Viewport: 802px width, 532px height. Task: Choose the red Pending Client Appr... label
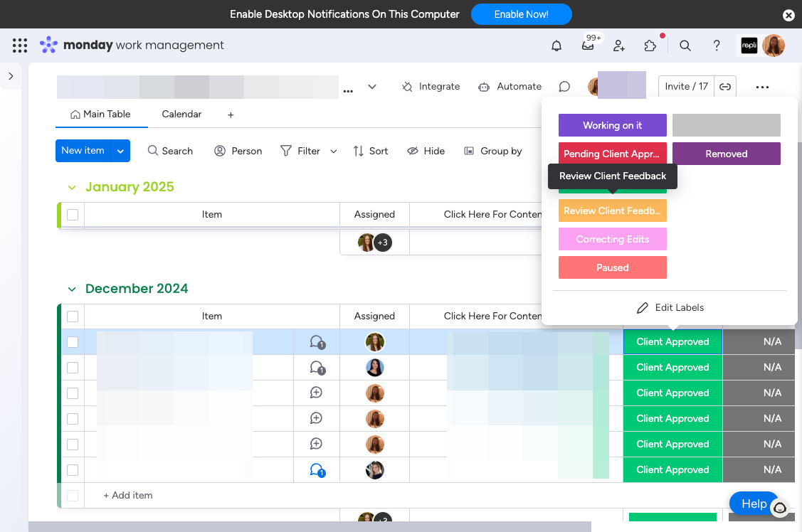tap(612, 154)
